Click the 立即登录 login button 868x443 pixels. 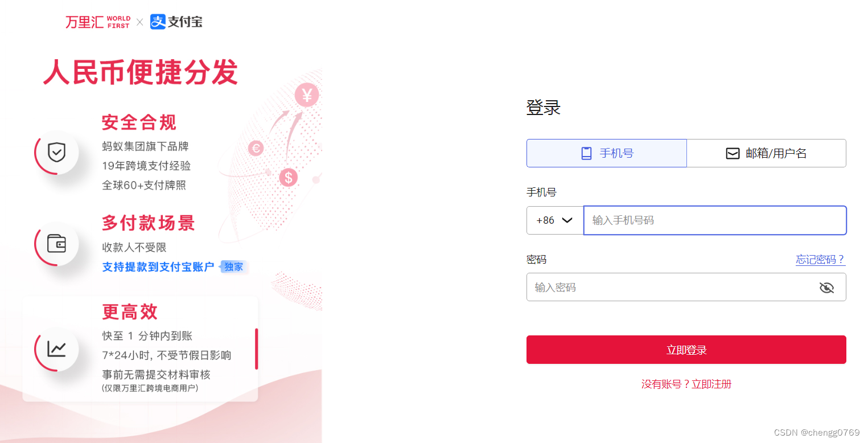[686, 349]
